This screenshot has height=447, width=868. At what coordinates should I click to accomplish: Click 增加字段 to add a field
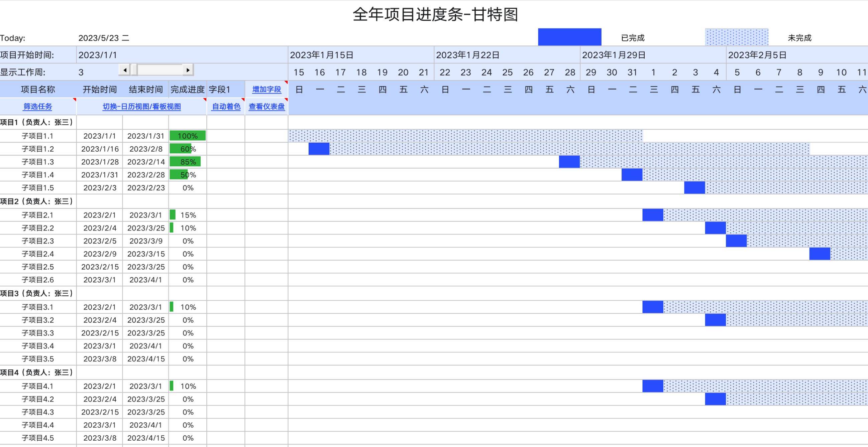266,89
